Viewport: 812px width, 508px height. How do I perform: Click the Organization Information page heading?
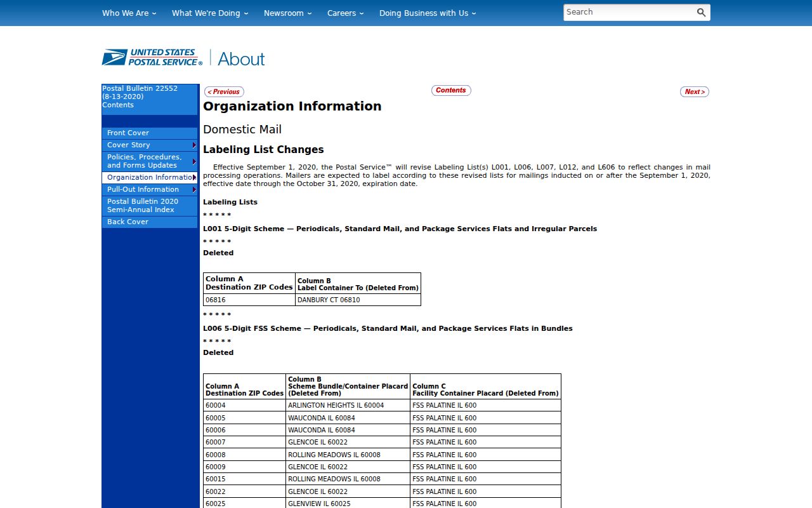click(x=292, y=106)
